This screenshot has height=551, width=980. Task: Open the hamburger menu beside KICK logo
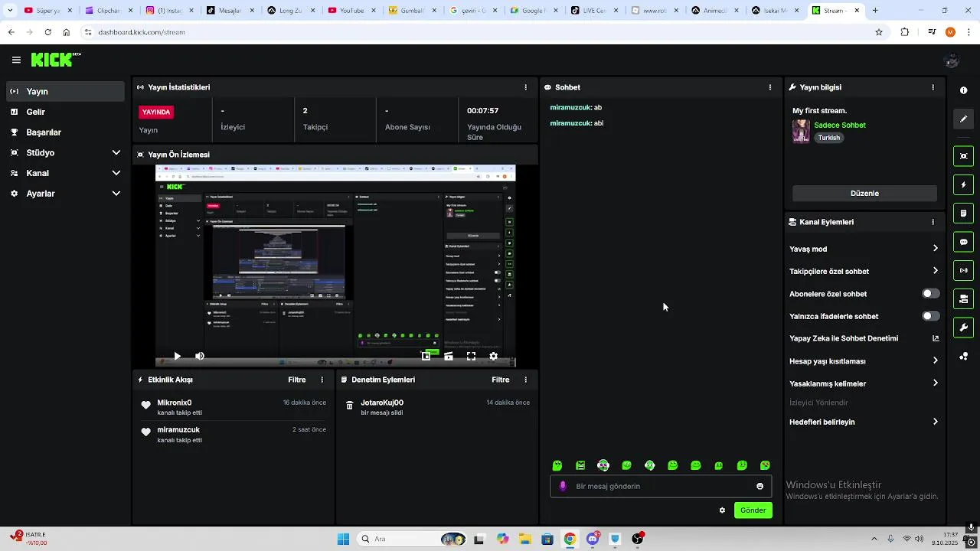point(16,60)
